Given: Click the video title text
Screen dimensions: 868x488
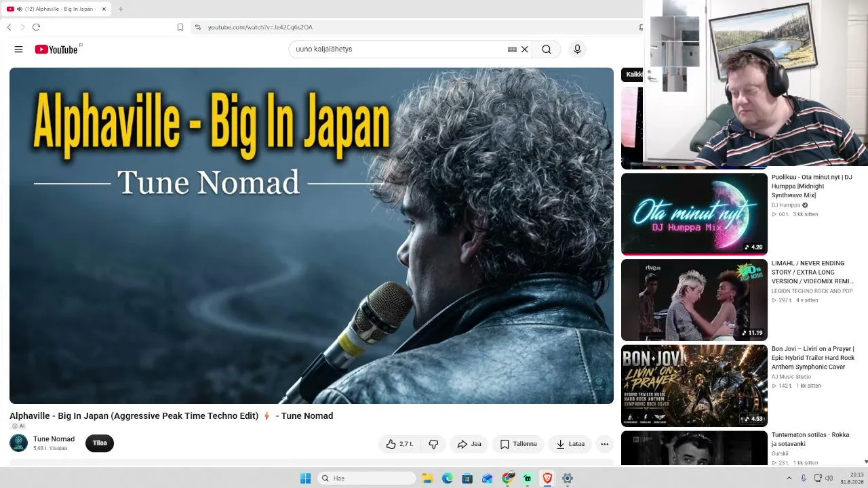Looking at the screenshot, I should coord(171,416).
